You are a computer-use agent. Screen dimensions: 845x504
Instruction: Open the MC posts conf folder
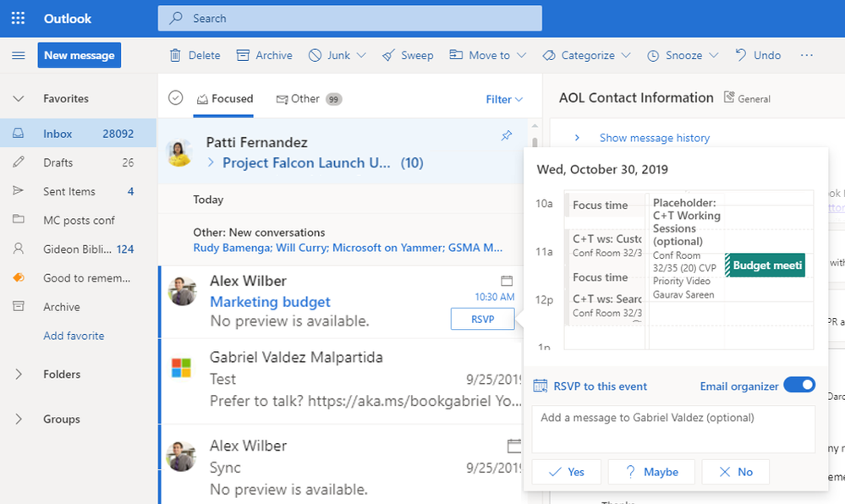click(x=78, y=220)
